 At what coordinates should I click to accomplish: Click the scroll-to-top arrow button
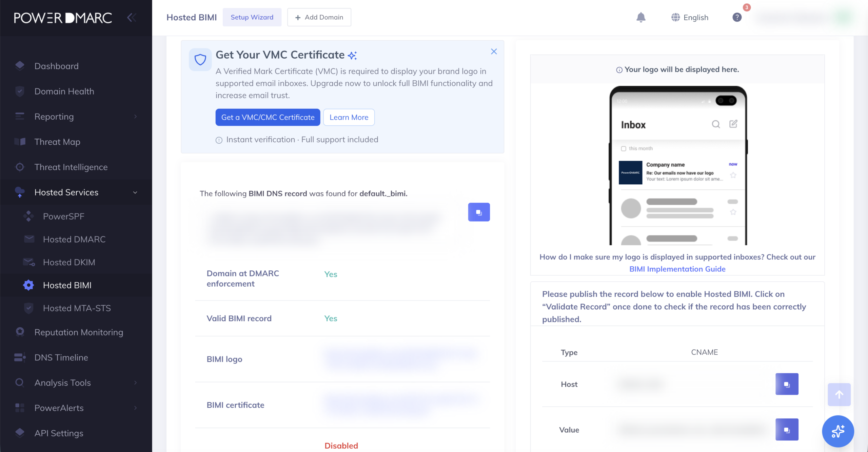pos(839,394)
